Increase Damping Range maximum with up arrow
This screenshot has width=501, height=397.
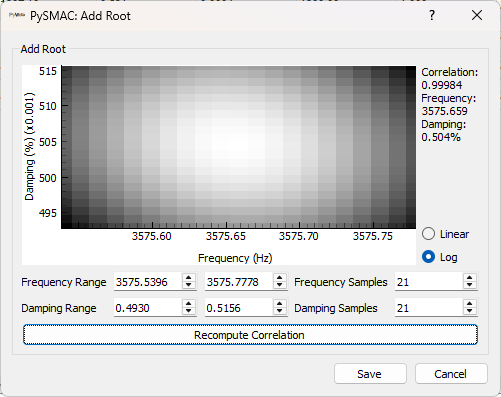pyautogui.click(x=280, y=303)
